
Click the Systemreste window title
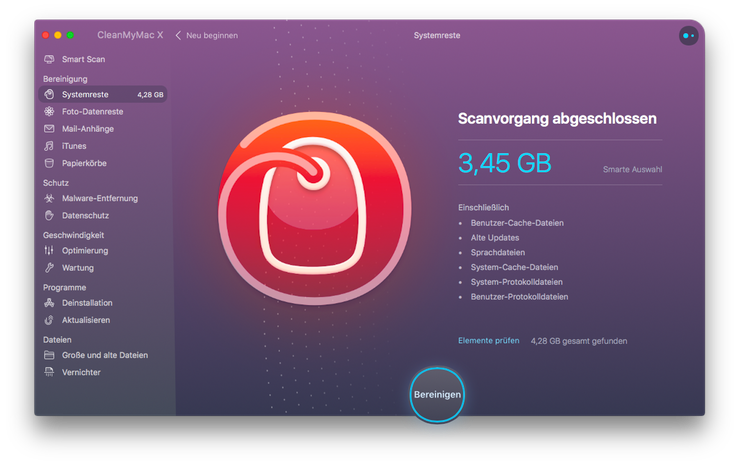437,35
